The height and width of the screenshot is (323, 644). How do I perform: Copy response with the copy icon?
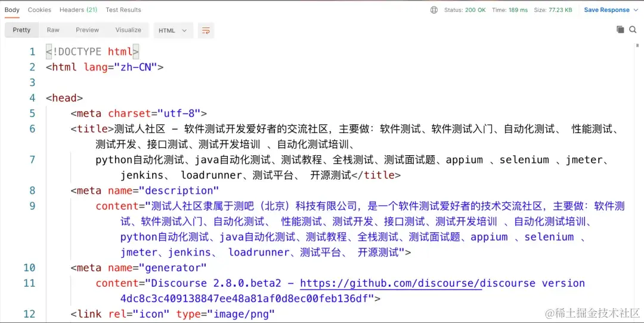pyautogui.click(x=620, y=29)
